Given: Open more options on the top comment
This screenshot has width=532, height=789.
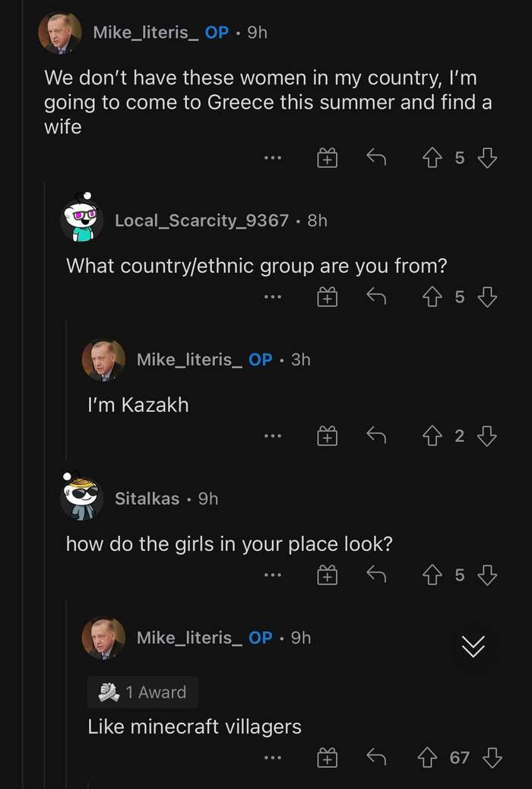Looking at the screenshot, I should 273,158.
